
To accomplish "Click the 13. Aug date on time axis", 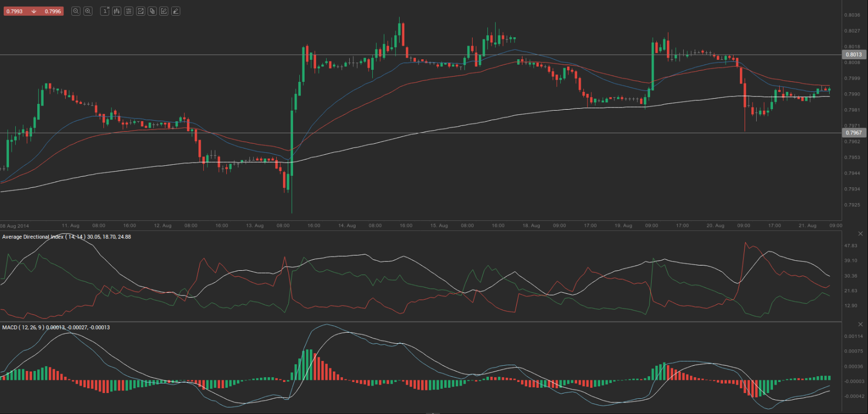I will click(255, 226).
